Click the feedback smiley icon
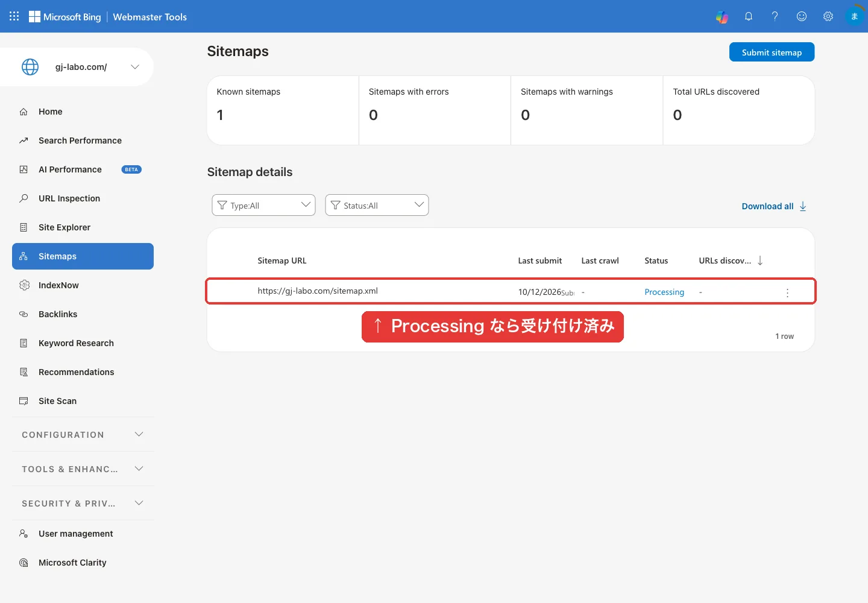Image resolution: width=868 pixels, height=603 pixels. [802, 16]
